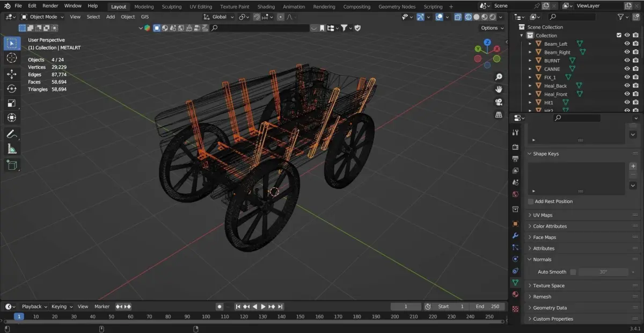Switch to the Modeling workspace tab
Screen dimensions: 644x333
144,6
